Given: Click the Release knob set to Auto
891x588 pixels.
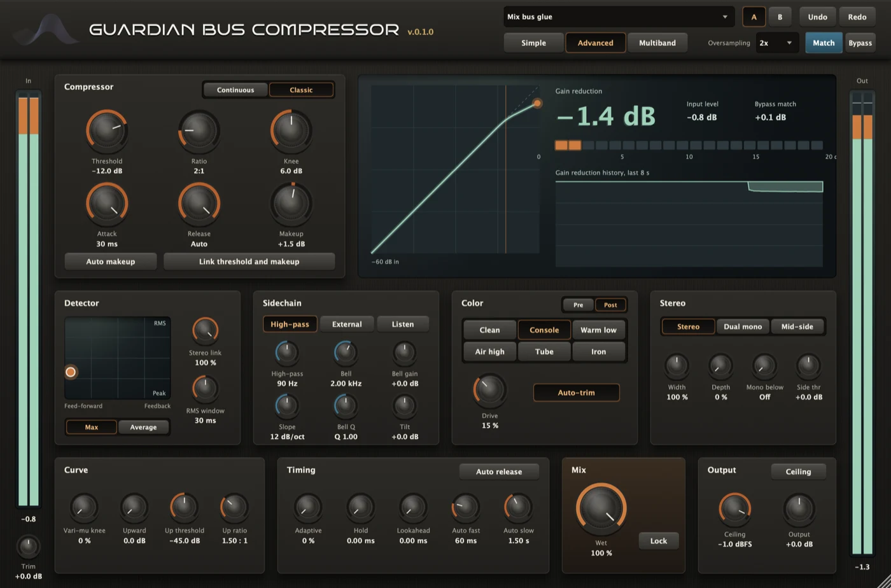Looking at the screenshot, I should coord(199,203).
